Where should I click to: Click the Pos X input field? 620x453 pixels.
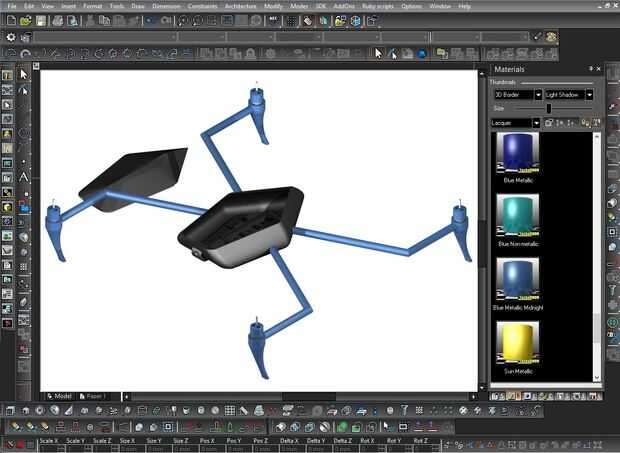(x=211, y=449)
